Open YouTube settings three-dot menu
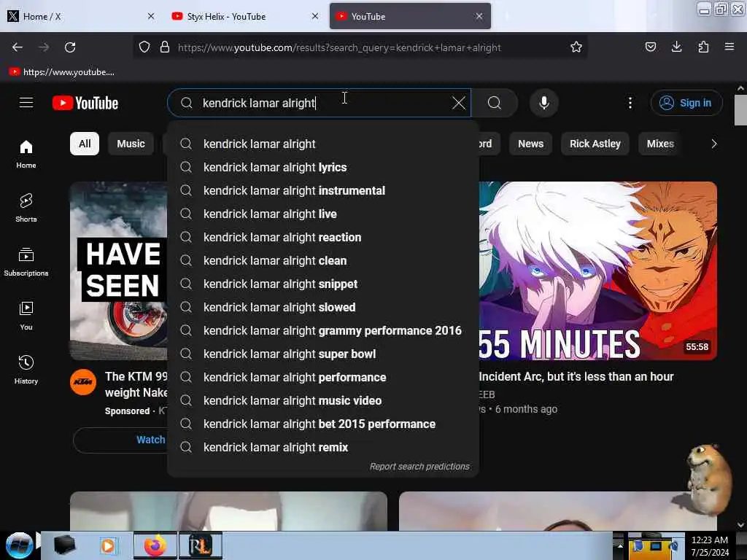 (x=630, y=103)
